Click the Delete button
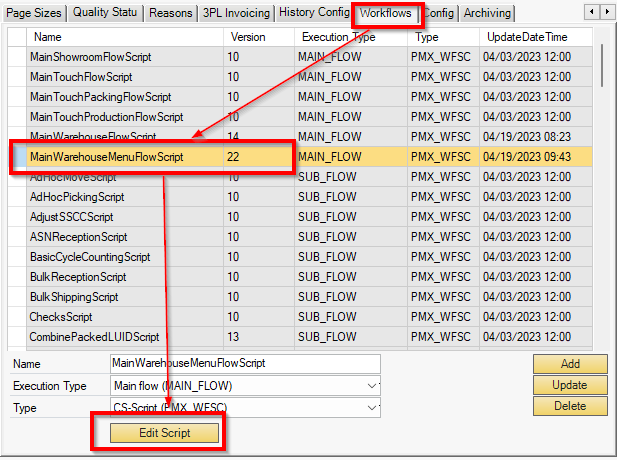 (570, 406)
